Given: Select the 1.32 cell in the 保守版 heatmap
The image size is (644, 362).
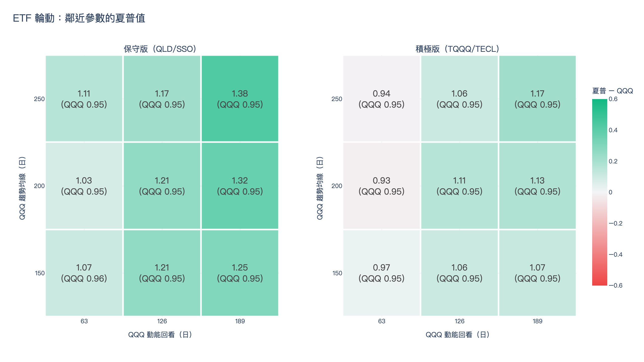Looking at the screenshot, I should (240, 186).
